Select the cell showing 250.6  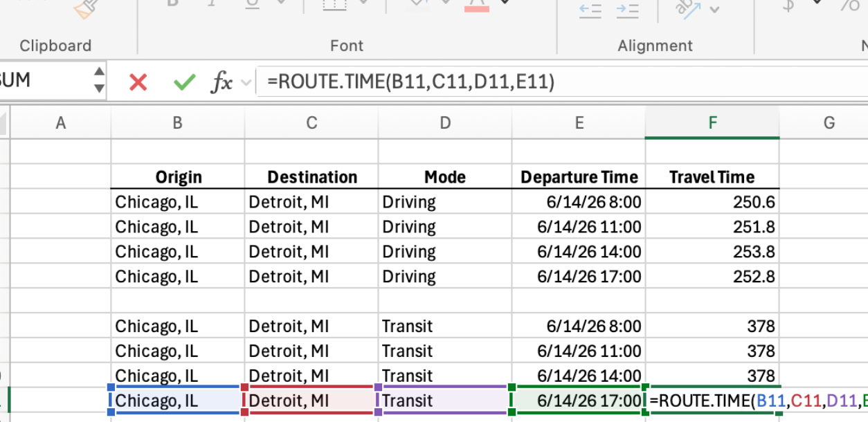712,202
